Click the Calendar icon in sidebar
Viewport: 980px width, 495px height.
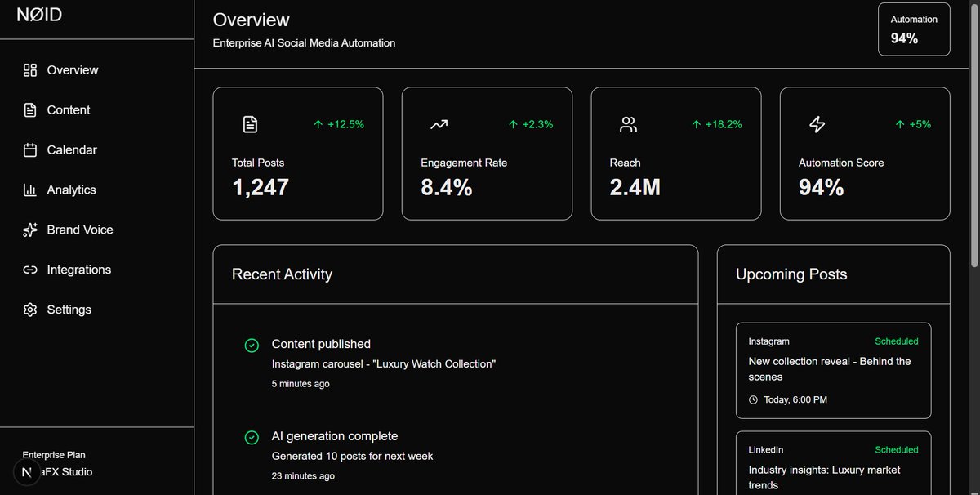pos(30,150)
